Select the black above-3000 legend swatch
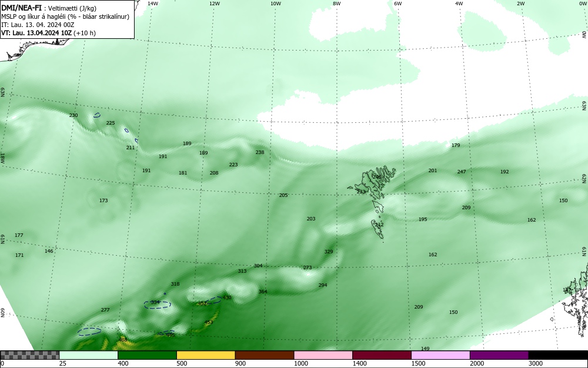This screenshot has width=588, height=368. click(x=558, y=355)
